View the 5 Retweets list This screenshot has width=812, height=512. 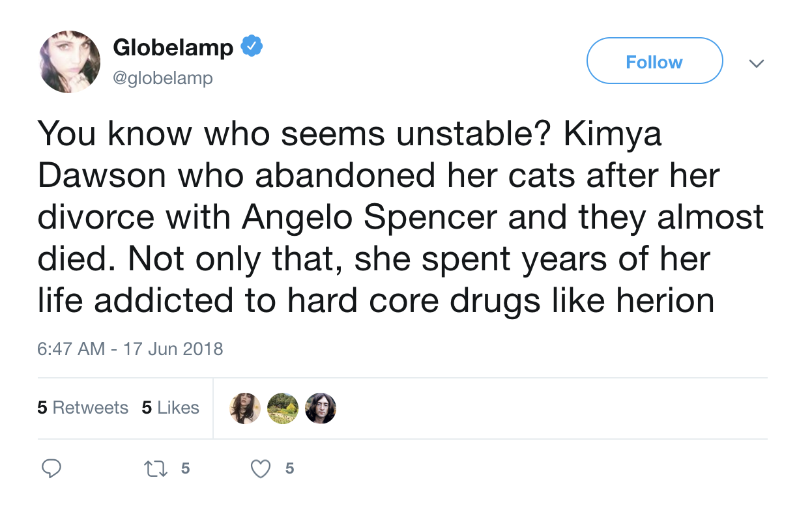pos(83,408)
